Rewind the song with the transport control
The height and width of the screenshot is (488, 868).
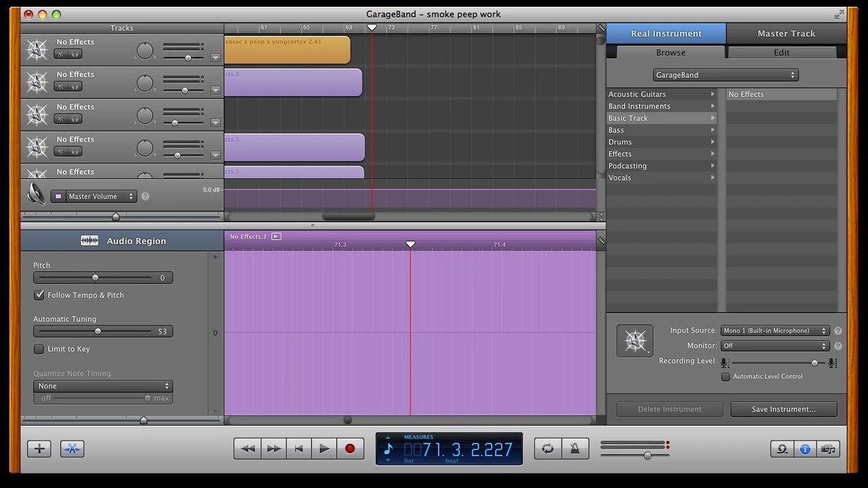click(248, 449)
